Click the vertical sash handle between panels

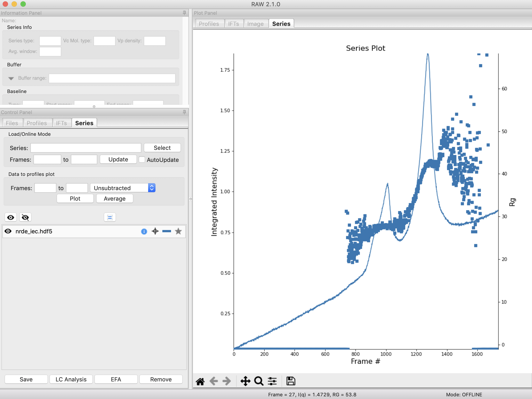tap(190, 199)
